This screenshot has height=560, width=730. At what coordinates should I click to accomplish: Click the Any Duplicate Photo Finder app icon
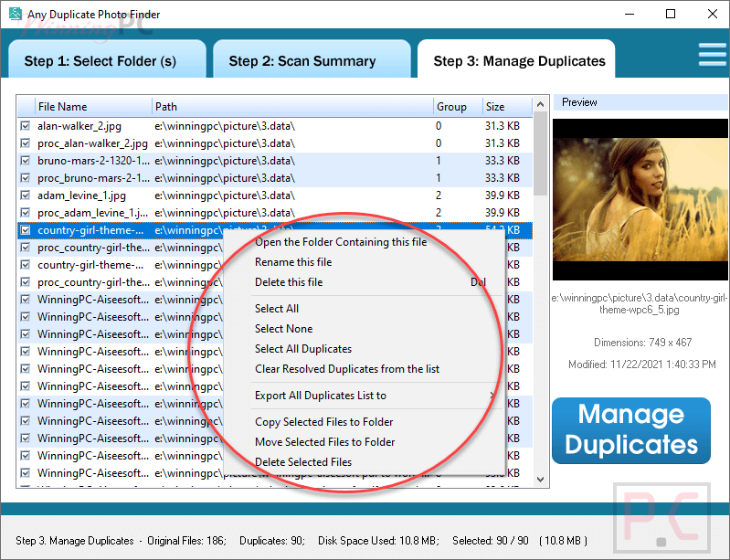(x=15, y=14)
